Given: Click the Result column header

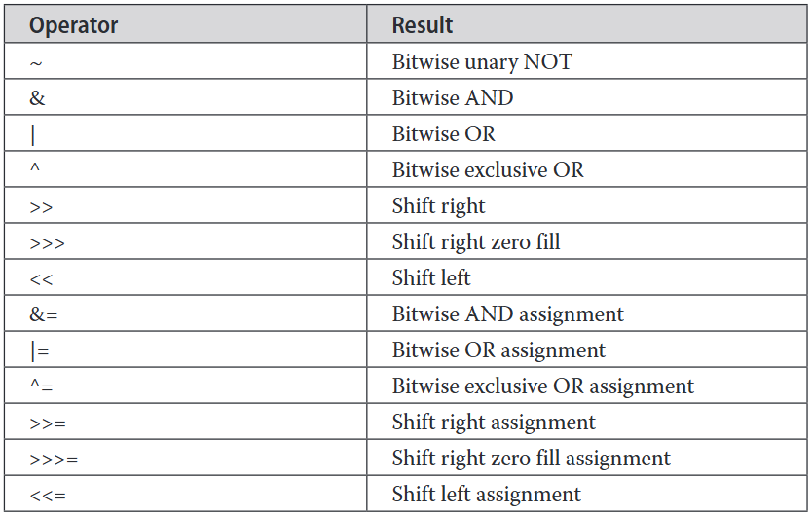Looking at the screenshot, I should click(423, 25).
